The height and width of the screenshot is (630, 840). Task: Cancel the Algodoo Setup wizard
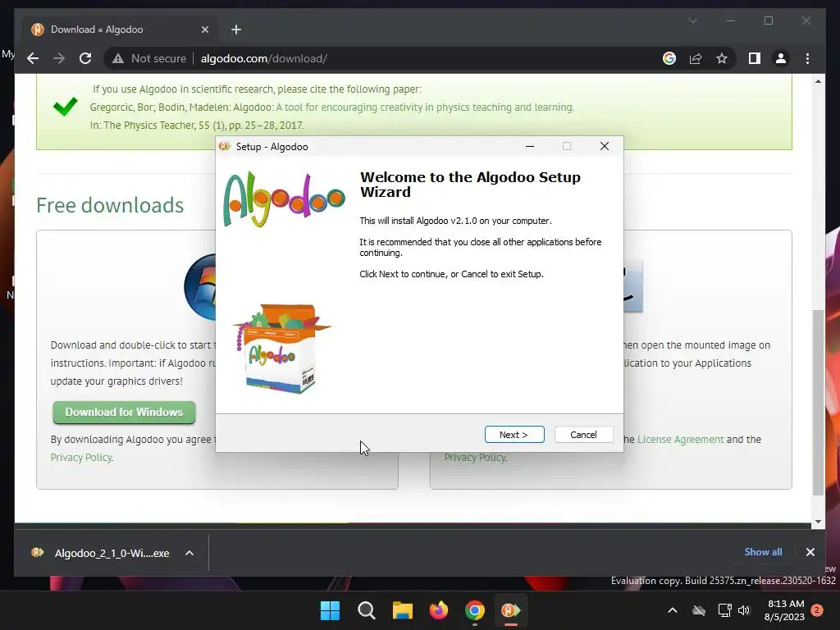583,435
